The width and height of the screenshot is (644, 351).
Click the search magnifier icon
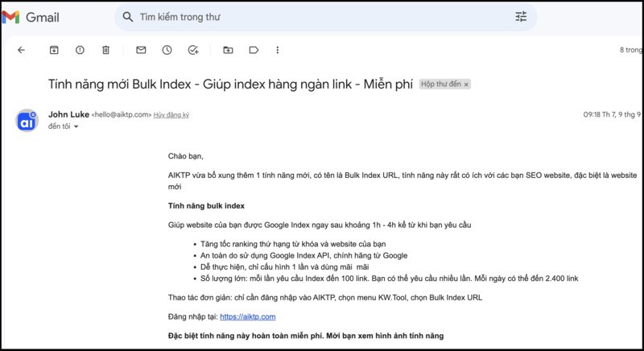click(x=128, y=17)
